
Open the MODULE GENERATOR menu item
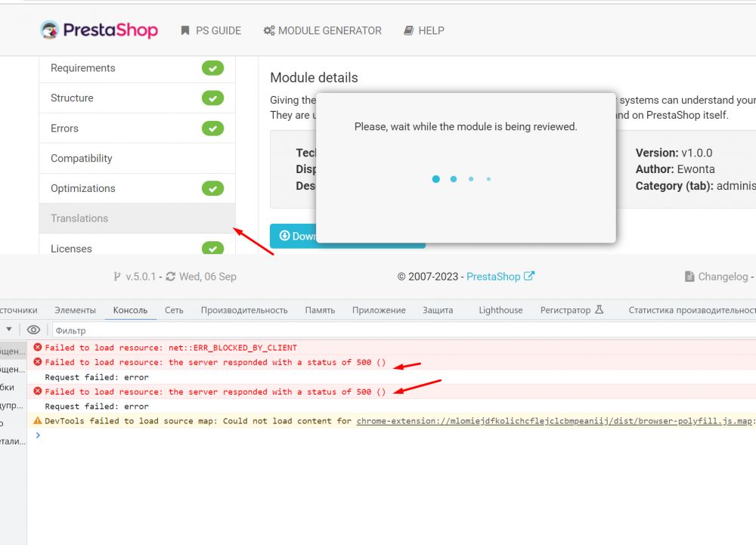(x=323, y=31)
